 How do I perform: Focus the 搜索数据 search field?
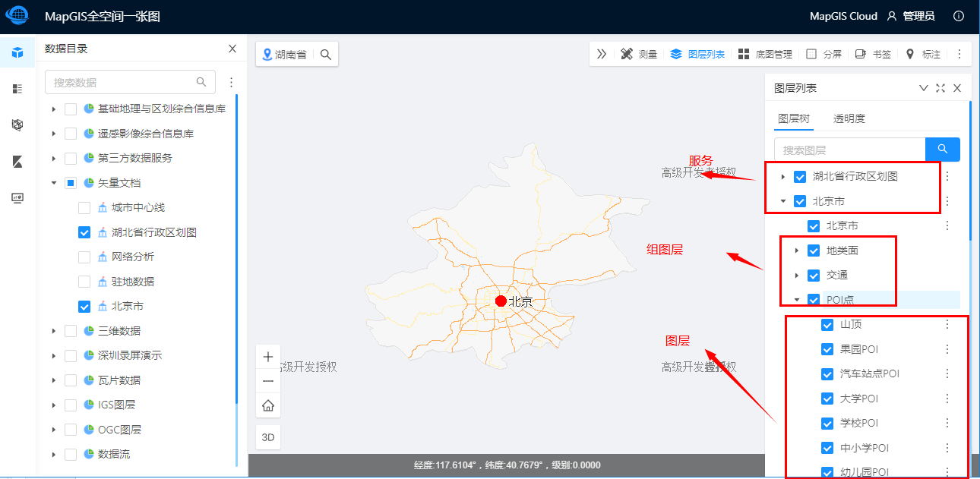[130, 82]
